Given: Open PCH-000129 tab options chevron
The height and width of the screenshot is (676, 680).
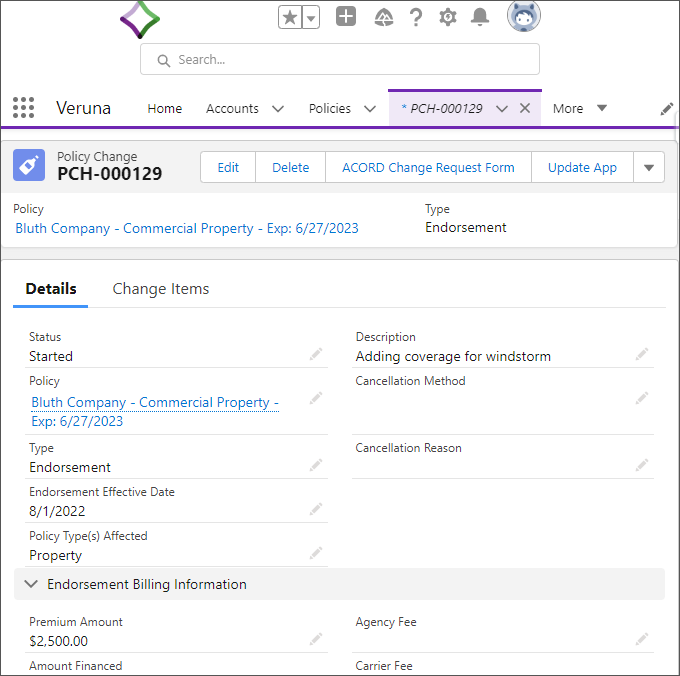Looking at the screenshot, I should tap(502, 108).
